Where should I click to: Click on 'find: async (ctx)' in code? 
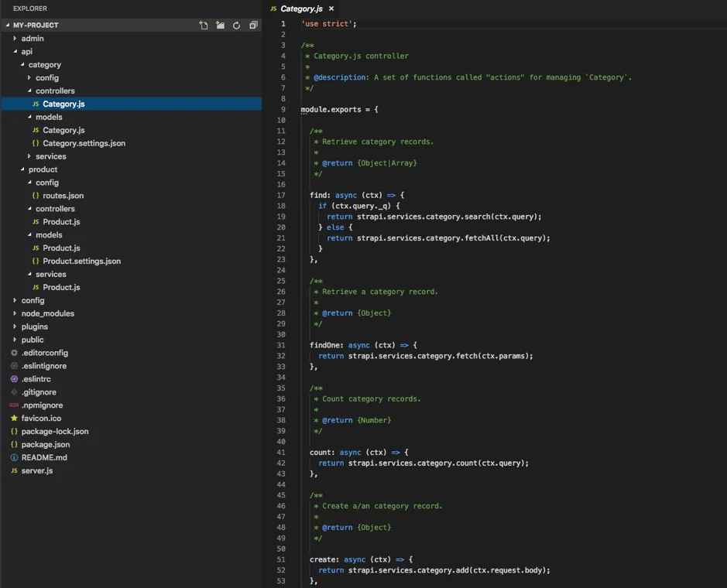click(x=346, y=195)
